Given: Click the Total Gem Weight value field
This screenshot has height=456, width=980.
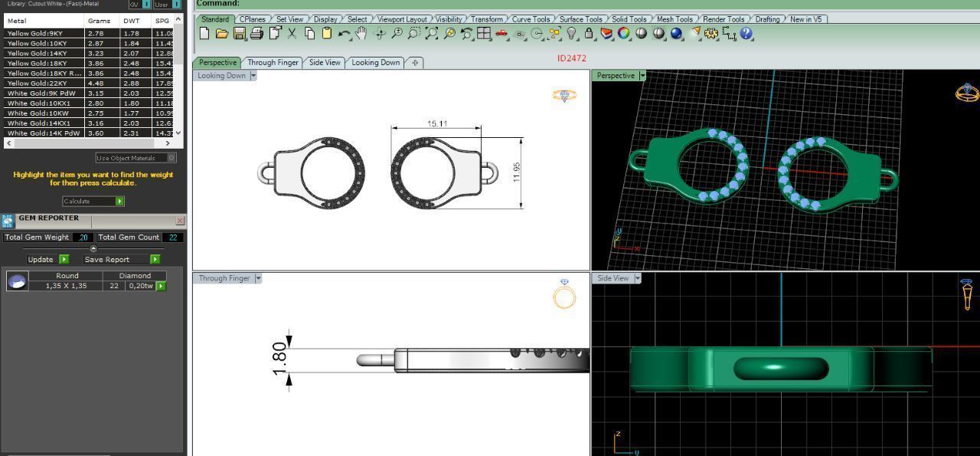Looking at the screenshot, I should [x=83, y=238].
